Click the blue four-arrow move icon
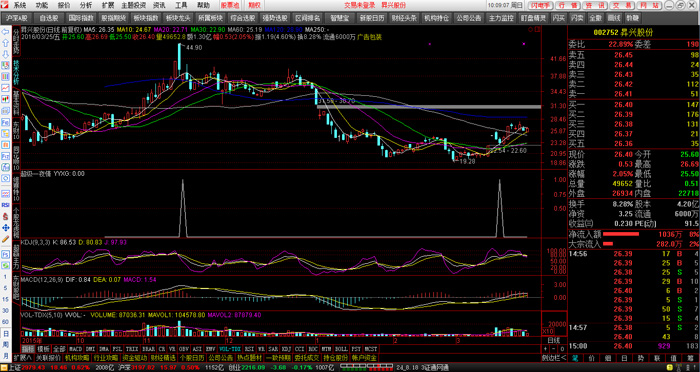 [x=6, y=228]
